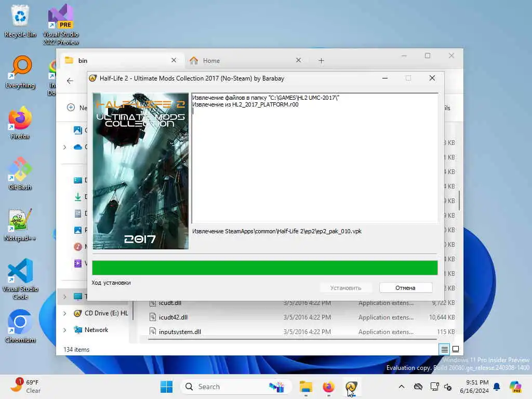Expand the CD Drive (E:) HL tree node
Viewport: 532px width, 399px height.
pyautogui.click(x=65, y=313)
